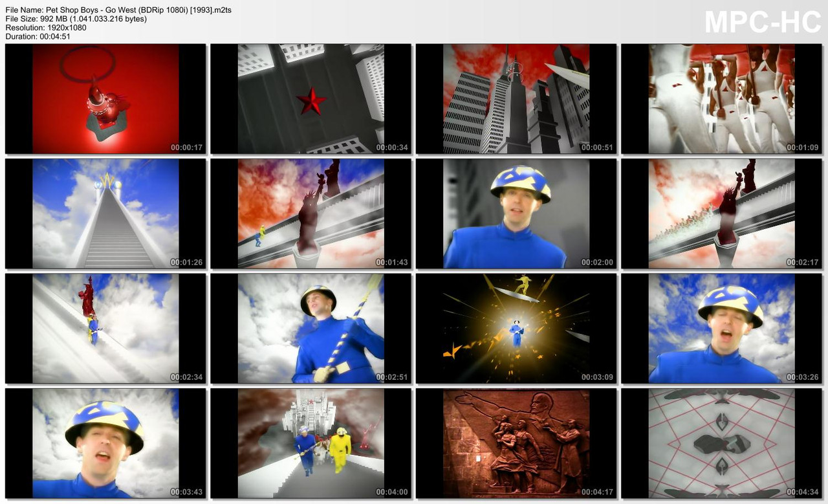Screen dimensions: 828x504
Task: Select the staircase-to-sky frame at 00:01:26
Action: click(105, 213)
